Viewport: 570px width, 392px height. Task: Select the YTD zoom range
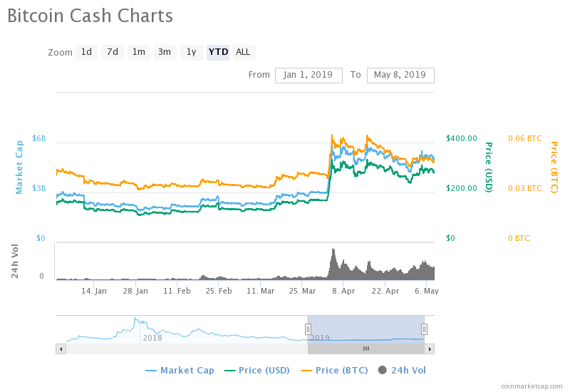218,52
